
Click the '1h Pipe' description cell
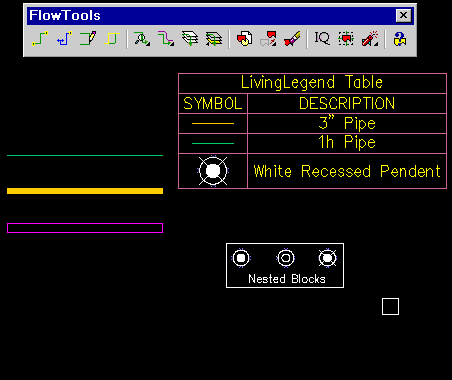[x=347, y=143]
